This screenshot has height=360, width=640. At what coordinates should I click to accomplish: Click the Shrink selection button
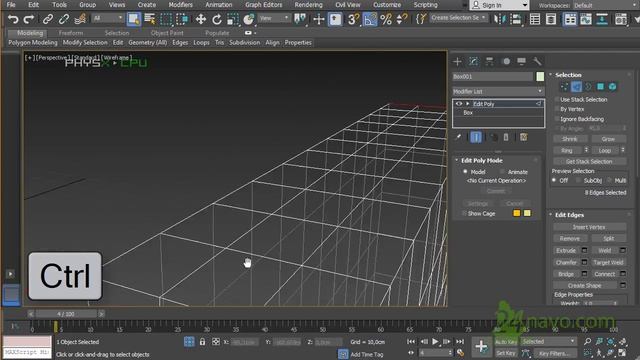pos(570,139)
